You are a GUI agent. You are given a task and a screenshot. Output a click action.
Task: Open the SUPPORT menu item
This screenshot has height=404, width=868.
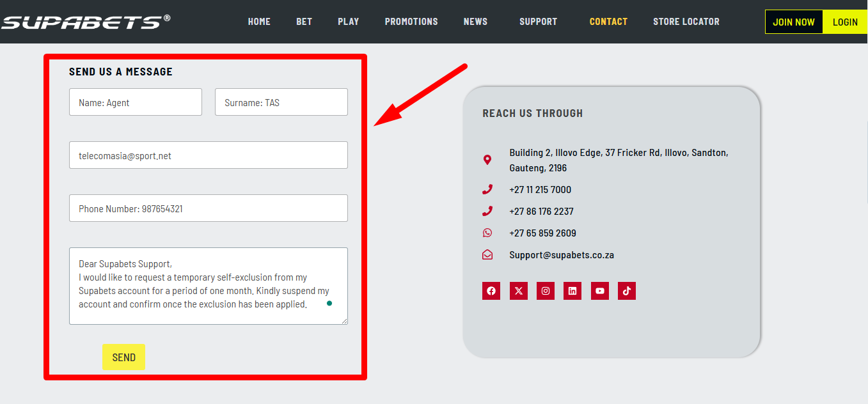tap(538, 21)
